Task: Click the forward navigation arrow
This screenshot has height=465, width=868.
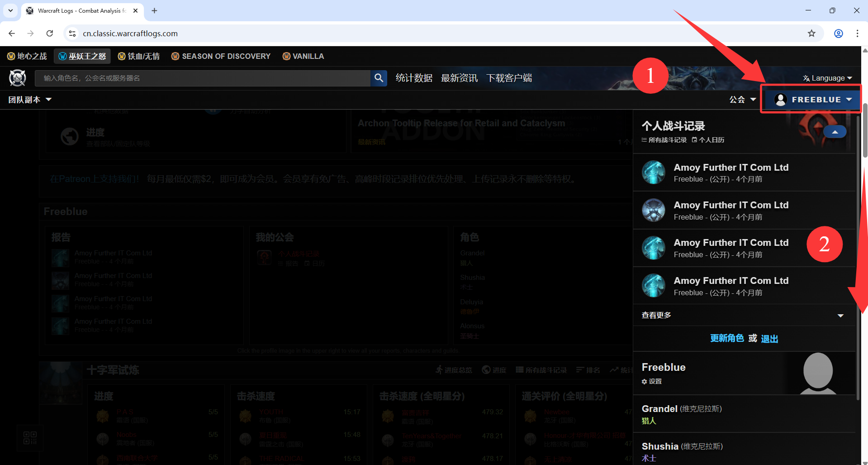Action: pos(30,34)
